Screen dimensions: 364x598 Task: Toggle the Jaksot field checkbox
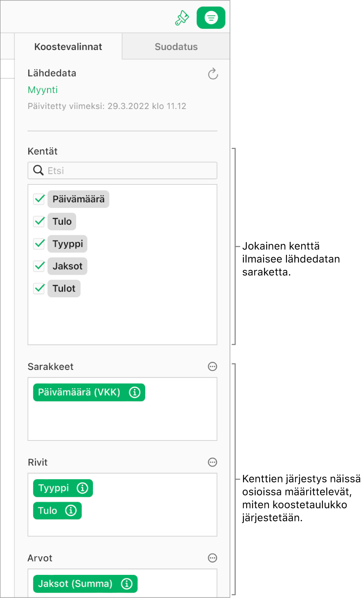tap(39, 266)
